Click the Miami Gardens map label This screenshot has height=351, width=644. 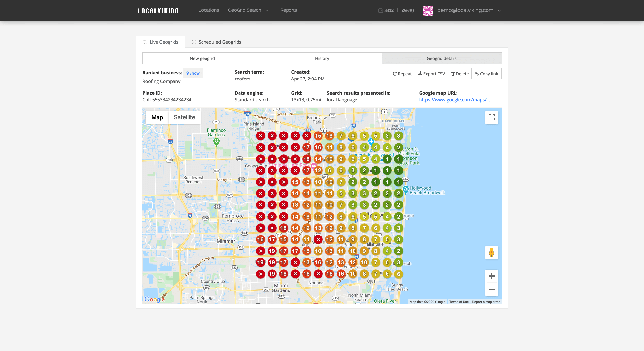(x=281, y=288)
